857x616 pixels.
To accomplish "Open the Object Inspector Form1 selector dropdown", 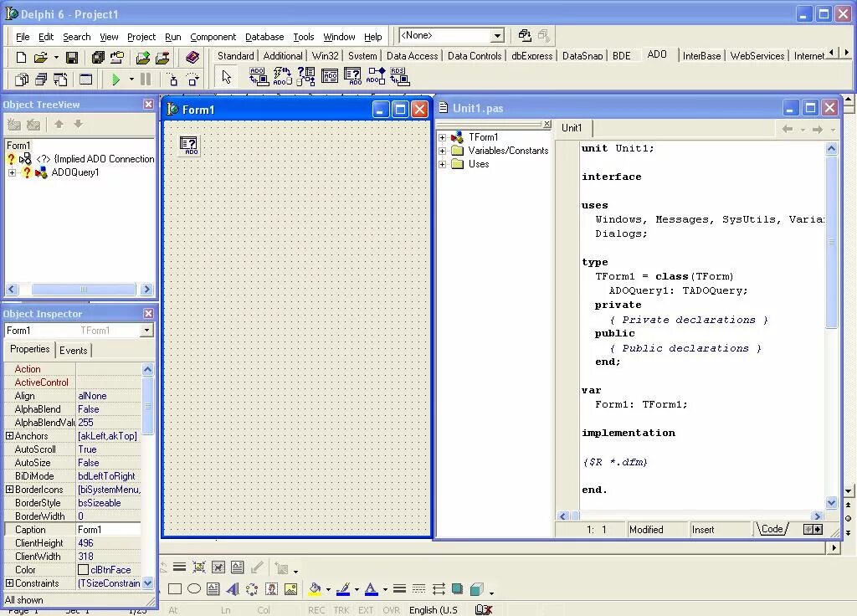I will coord(146,330).
